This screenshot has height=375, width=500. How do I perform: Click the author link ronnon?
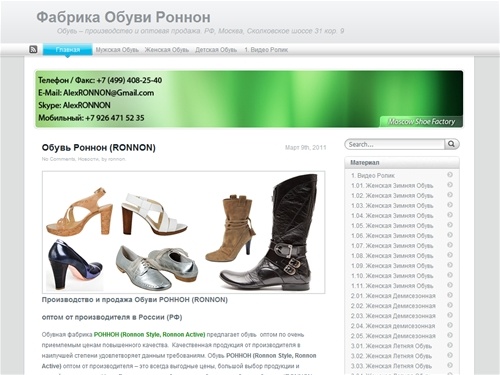click(117, 159)
